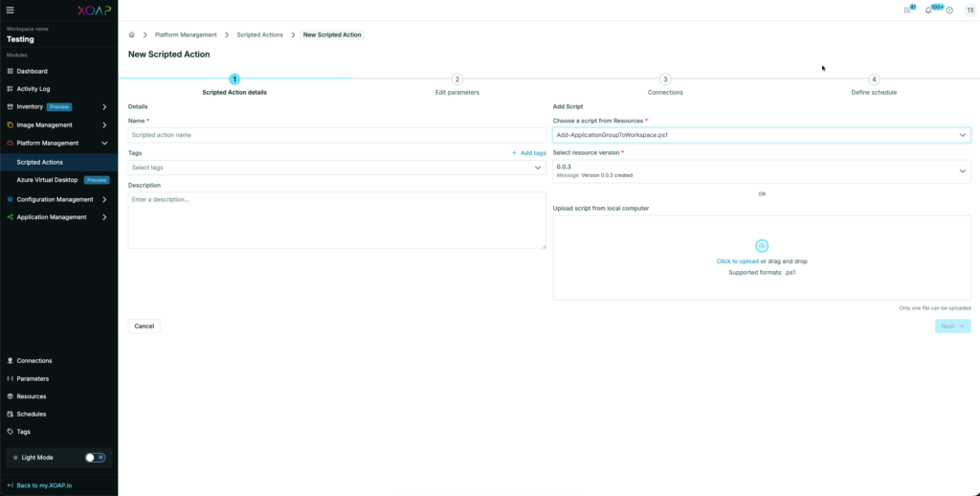Toggle the Light Mode switch

coord(95,458)
